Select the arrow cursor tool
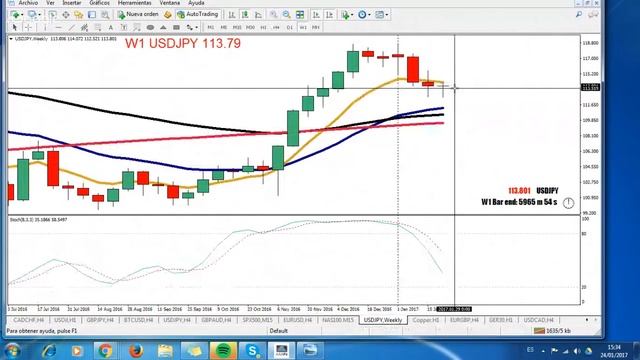This screenshot has height=360, width=640. pyautogui.click(x=15, y=27)
